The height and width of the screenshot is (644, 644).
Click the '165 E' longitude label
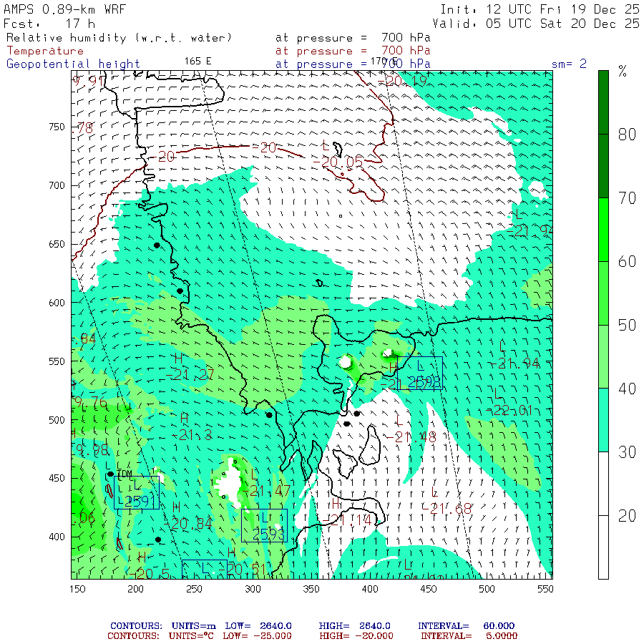pyautogui.click(x=197, y=62)
